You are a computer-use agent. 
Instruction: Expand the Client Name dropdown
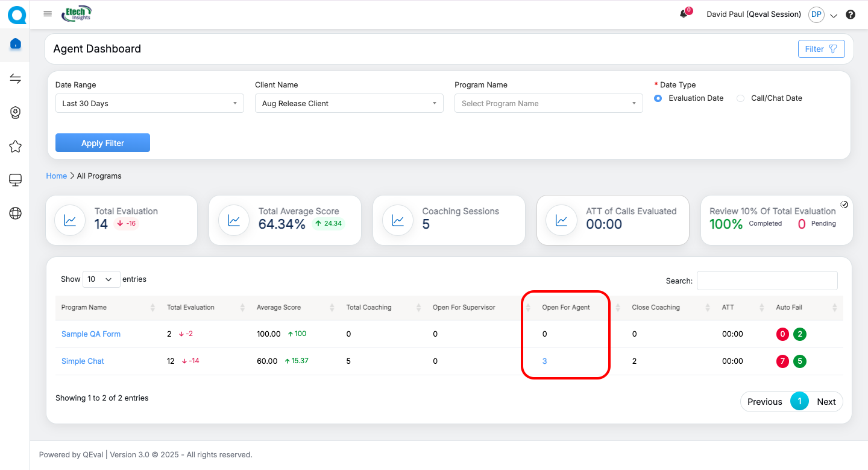tap(349, 103)
